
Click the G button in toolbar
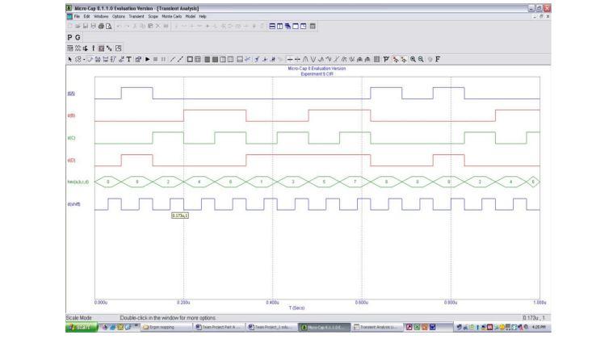click(x=78, y=37)
